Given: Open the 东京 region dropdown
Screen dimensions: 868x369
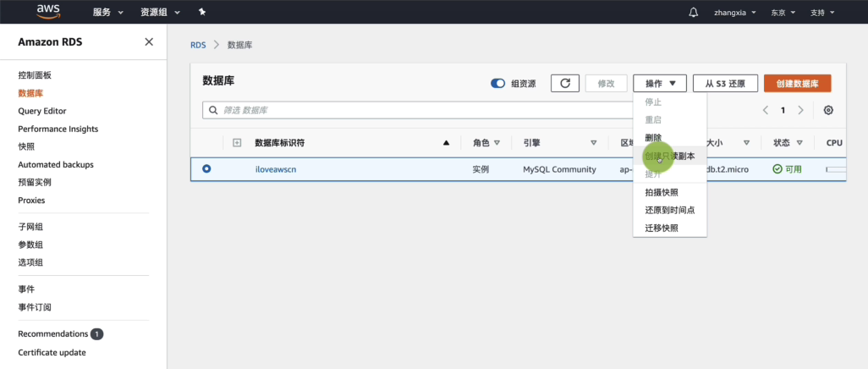Looking at the screenshot, I should 783,12.
